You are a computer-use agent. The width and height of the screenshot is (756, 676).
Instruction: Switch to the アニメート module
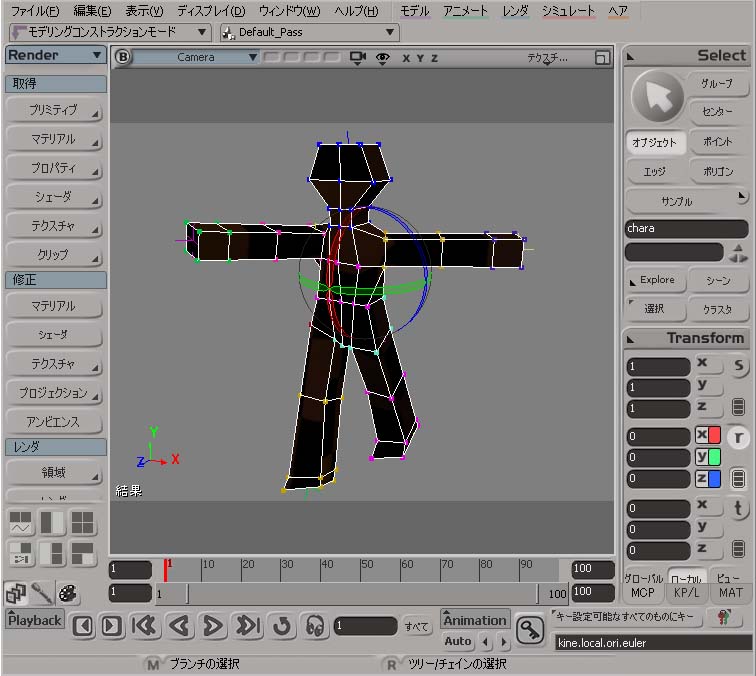click(465, 11)
